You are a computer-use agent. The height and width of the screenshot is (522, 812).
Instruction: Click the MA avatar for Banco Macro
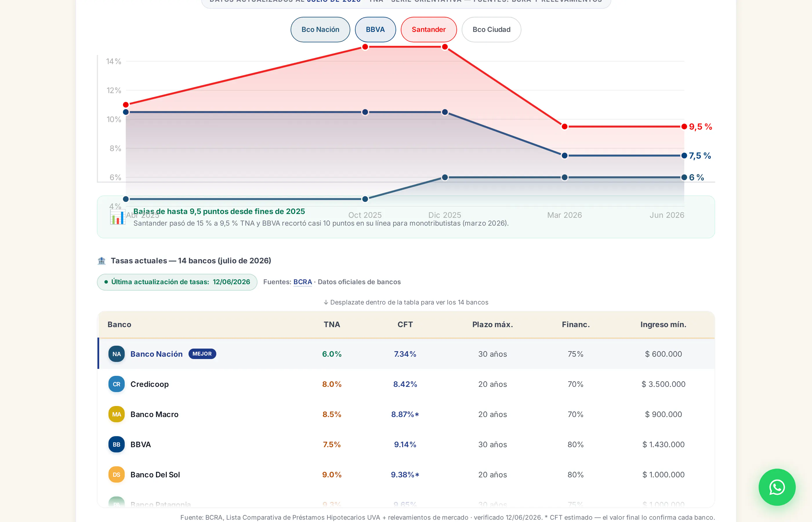pos(117,414)
